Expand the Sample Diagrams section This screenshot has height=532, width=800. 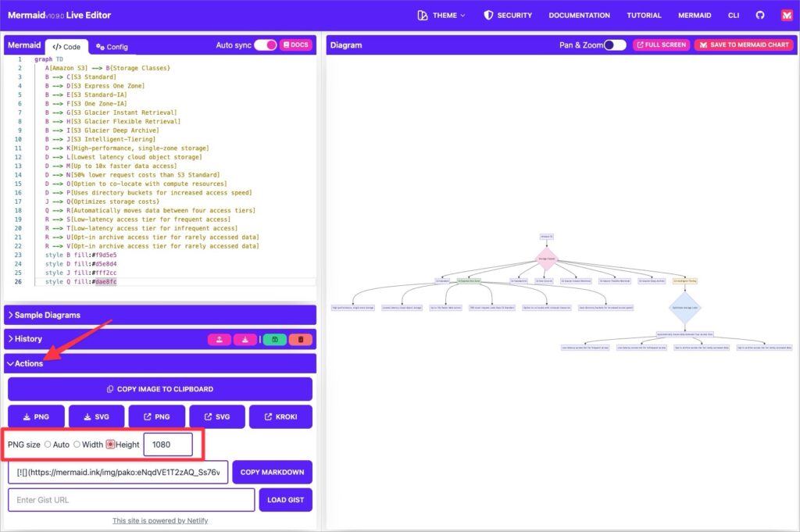coord(160,316)
